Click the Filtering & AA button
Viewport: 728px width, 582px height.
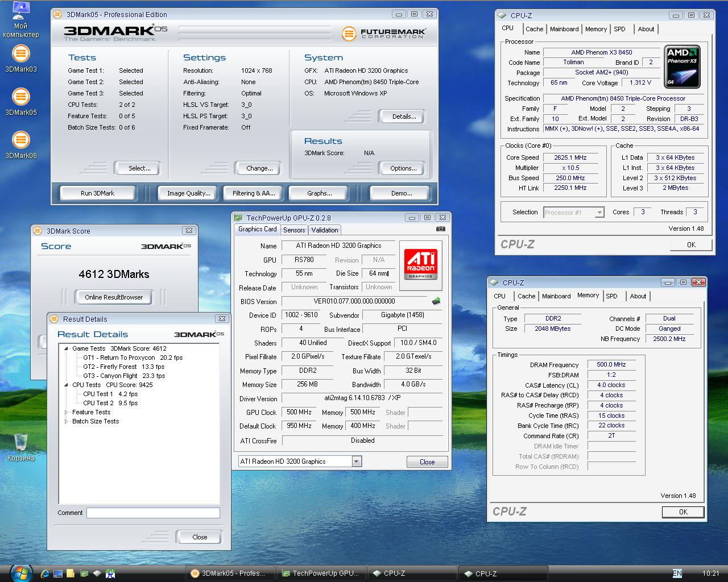click(254, 193)
